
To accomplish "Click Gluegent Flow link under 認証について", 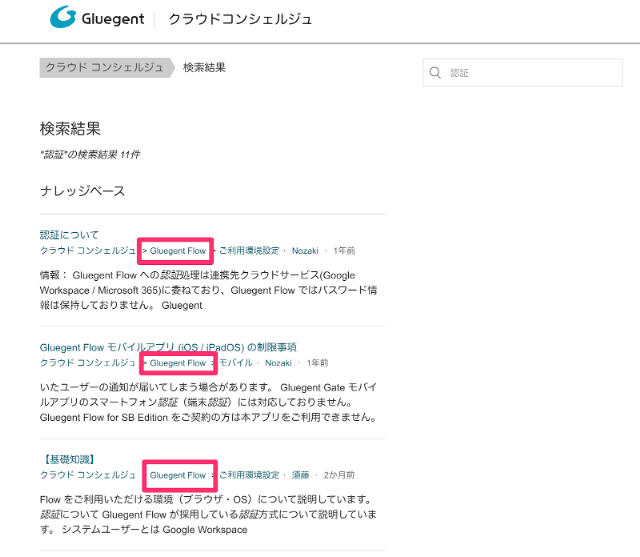I will (x=178, y=251).
